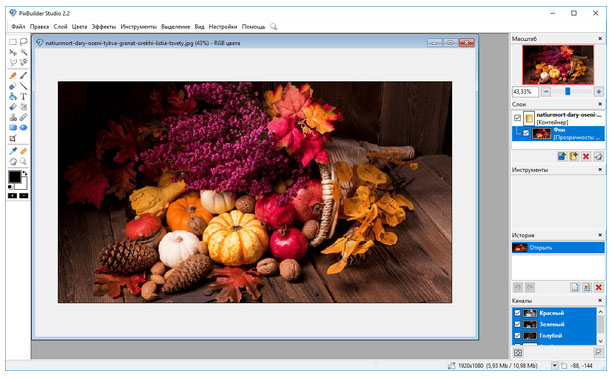The height and width of the screenshot is (378, 612).
Task: Add new layer from image in Слои panel
Action: [562, 157]
